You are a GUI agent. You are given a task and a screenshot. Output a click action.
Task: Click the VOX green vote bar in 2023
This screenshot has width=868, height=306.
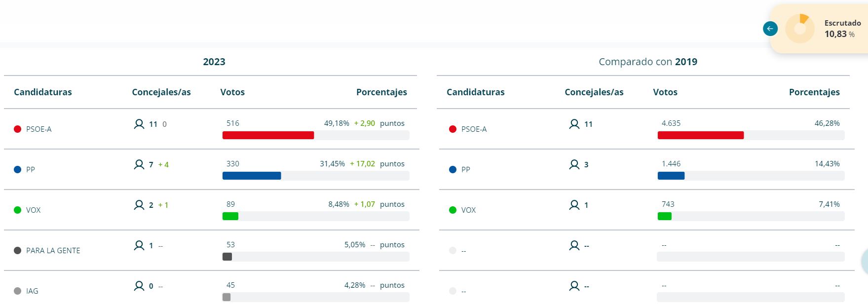click(230, 216)
